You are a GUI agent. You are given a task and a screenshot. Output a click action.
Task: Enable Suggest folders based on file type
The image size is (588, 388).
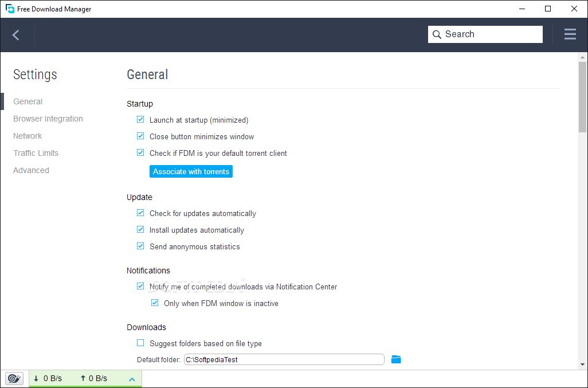pyautogui.click(x=140, y=343)
